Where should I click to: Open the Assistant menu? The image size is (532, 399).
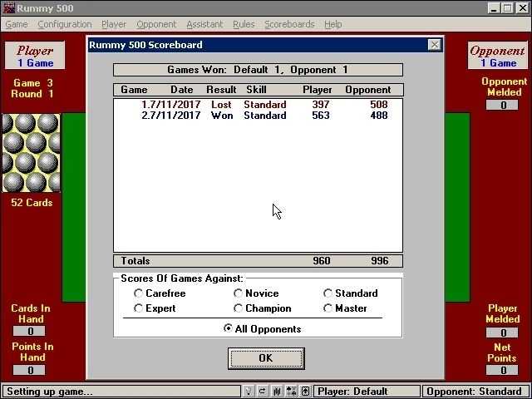pyautogui.click(x=204, y=25)
